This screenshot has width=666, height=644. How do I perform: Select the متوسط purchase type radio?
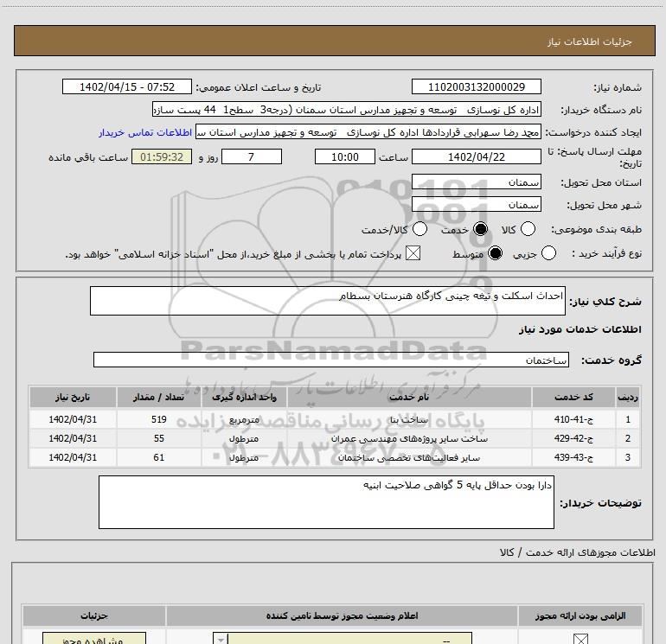coord(495,253)
